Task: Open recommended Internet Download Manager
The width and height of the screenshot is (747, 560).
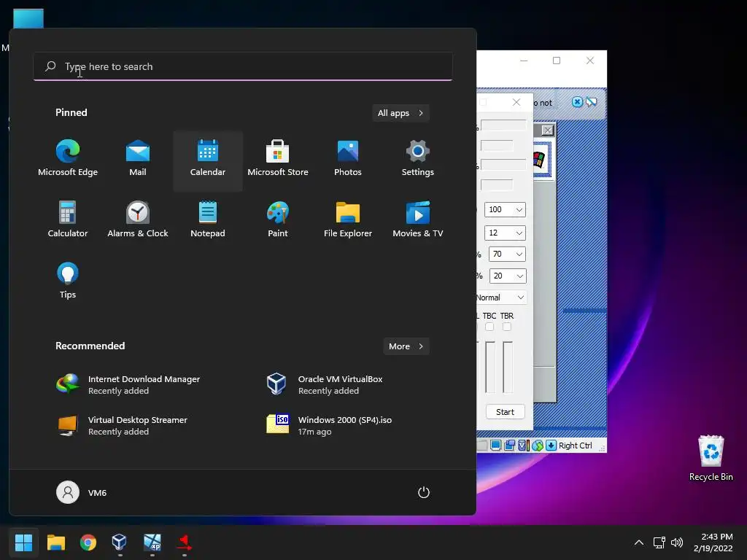Action: (128, 385)
